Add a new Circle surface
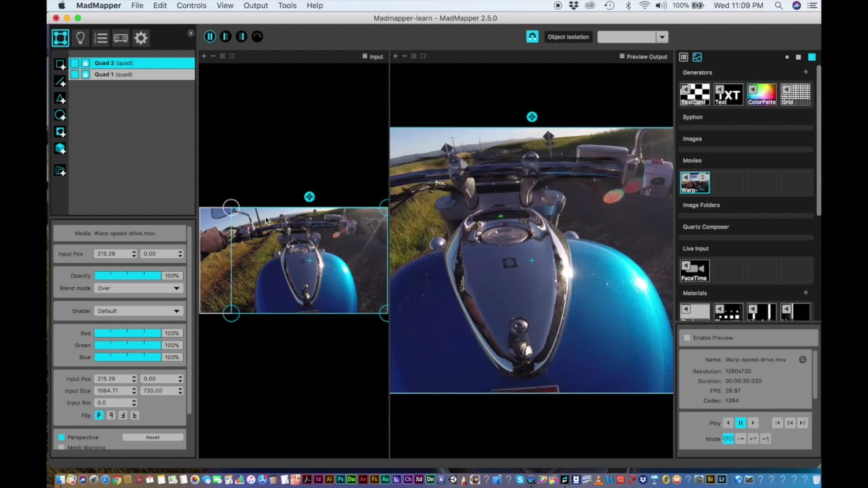This screenshot has height=488, width=868. [x=60, y=115]
